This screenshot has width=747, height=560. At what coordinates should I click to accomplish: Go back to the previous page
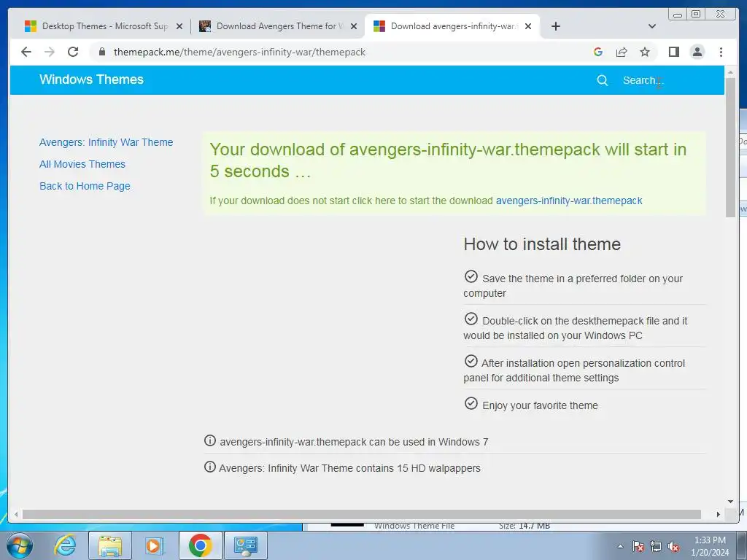coord(26,52)
